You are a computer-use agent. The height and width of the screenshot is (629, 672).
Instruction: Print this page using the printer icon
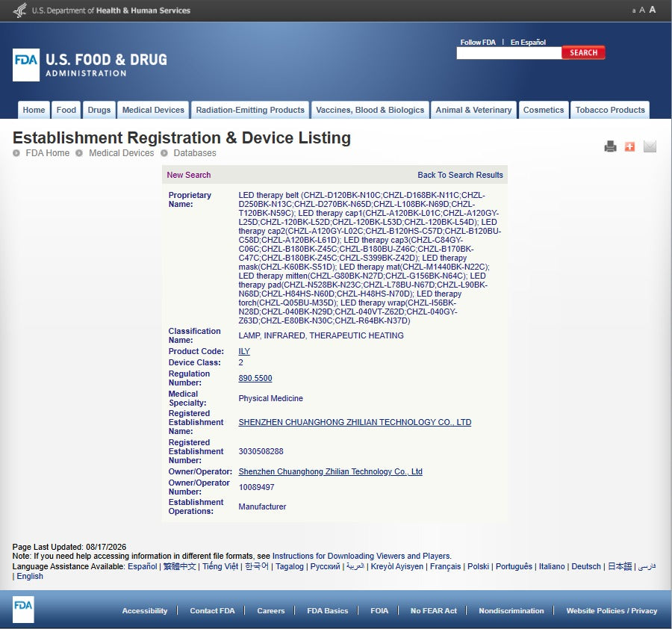tap(610, 146)
